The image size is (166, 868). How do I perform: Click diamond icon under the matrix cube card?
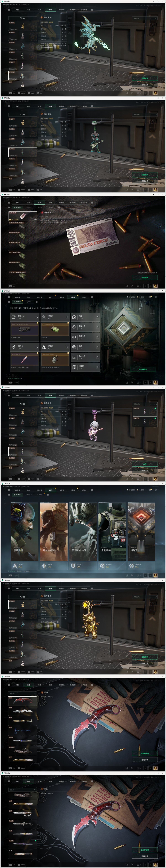pyautogui.click(x=131, y=566)
